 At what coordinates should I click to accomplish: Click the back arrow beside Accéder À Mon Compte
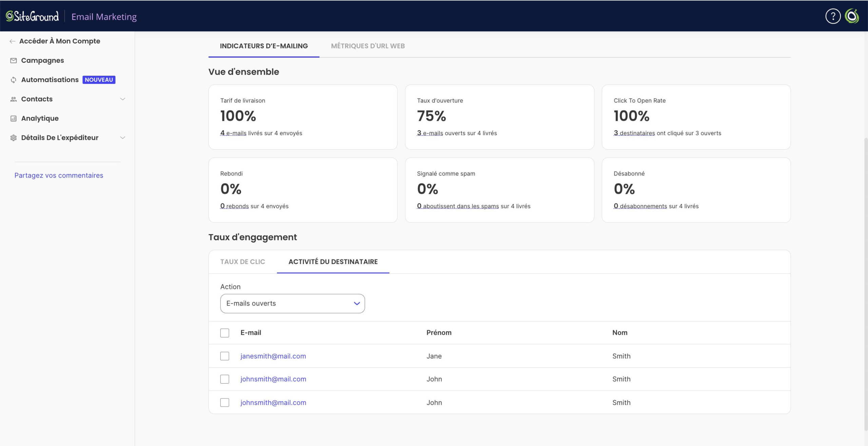click(13, 41)
